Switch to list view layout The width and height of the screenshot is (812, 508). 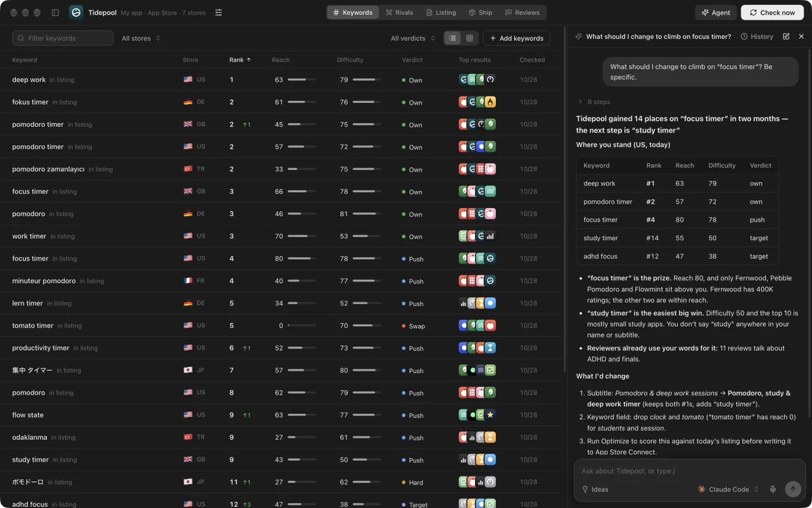coord(453,38)
